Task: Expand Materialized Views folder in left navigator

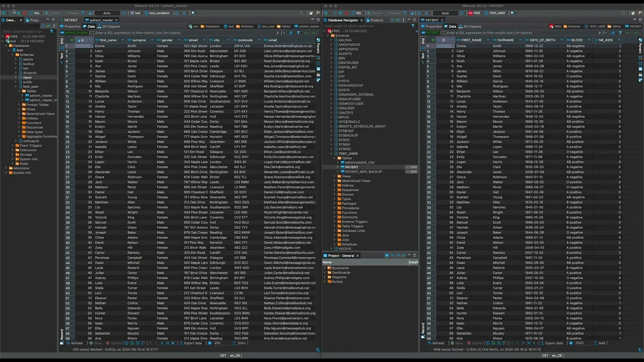Action: tap(20, 114)
